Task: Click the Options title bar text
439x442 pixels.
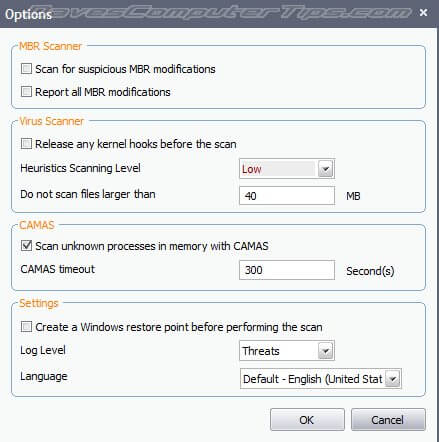Action: (x=29, y=14)
